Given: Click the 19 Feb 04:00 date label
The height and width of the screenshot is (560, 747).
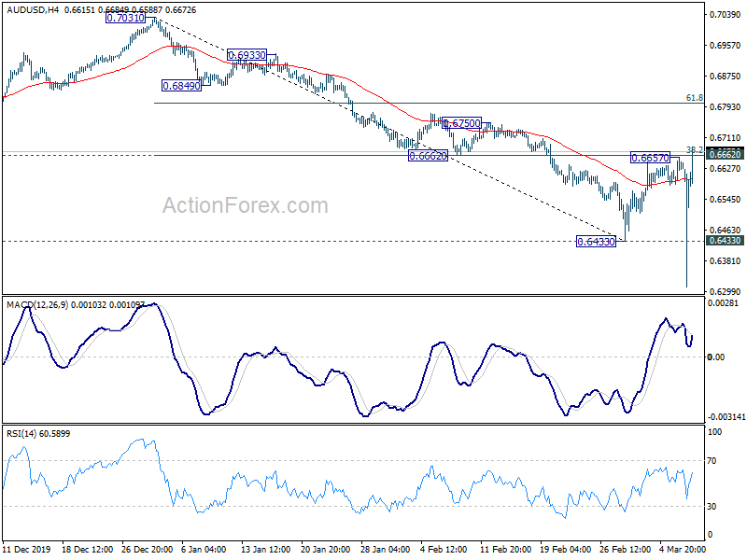Looking at the screenshot, I should tap(566, 549).
